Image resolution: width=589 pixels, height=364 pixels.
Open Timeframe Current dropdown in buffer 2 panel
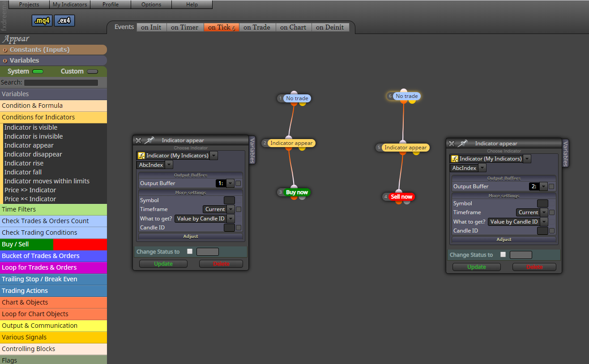(544, 212)
